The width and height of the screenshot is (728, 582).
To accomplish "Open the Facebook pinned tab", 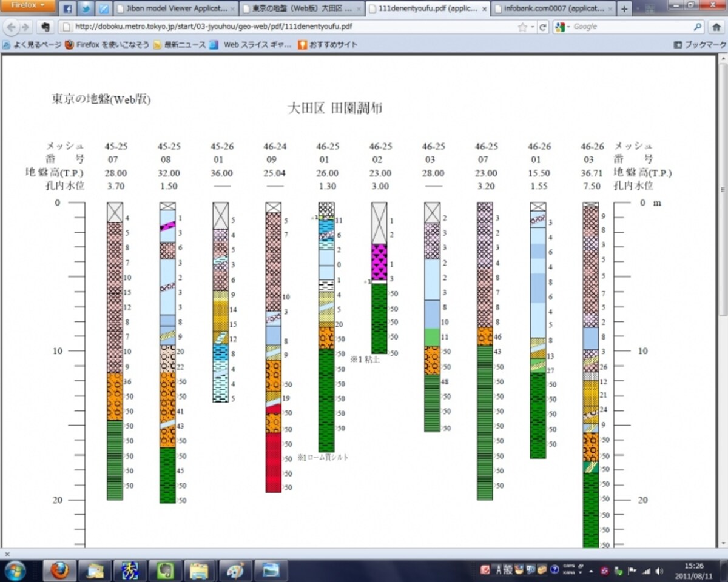I will [68, 8].
